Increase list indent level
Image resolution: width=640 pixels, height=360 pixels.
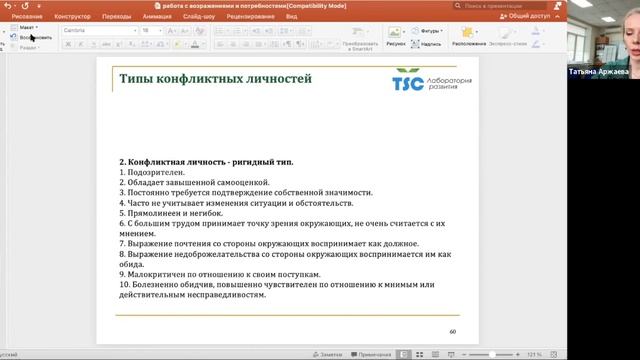pyautogui.click(x=269, y=31)
